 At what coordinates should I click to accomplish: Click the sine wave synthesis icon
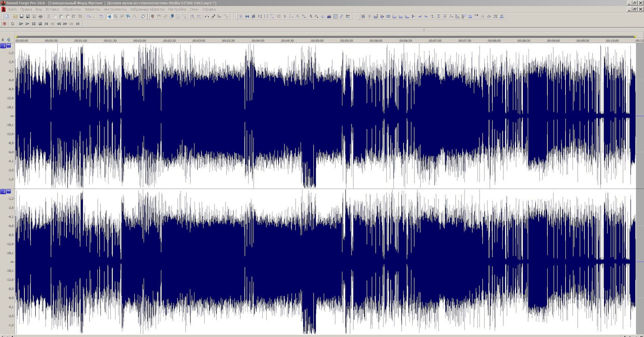click(226, 16)
